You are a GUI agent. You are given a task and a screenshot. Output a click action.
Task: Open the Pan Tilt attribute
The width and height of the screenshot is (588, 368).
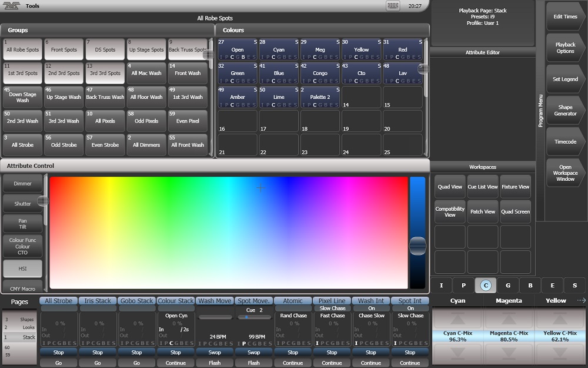pyautogui.click(x=22, y=223)
